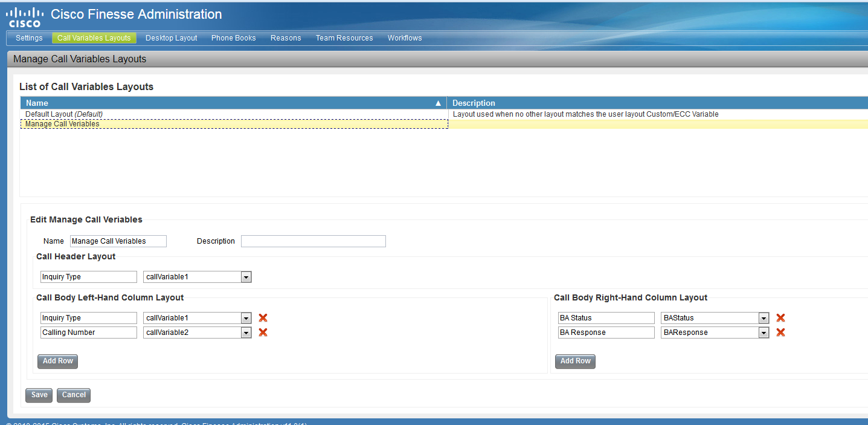Switch to Desktop Layout tab
The width and height of the screenshot is (868, 425).
pos(172,38)
